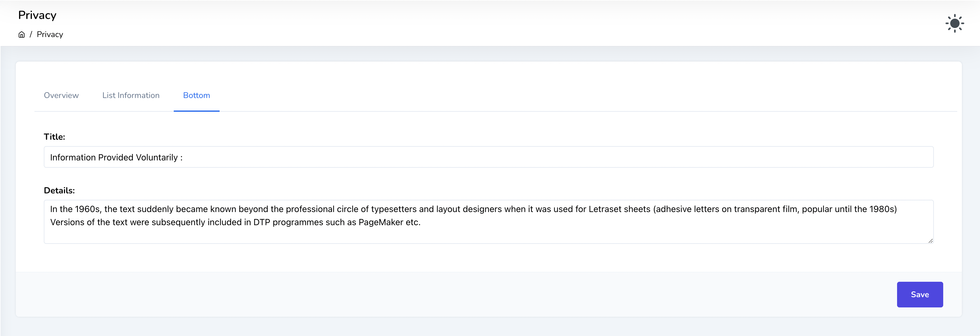Click "1960s" in the Details text
The width and height of the screenshot is (980, 336).
coord(88,209)
